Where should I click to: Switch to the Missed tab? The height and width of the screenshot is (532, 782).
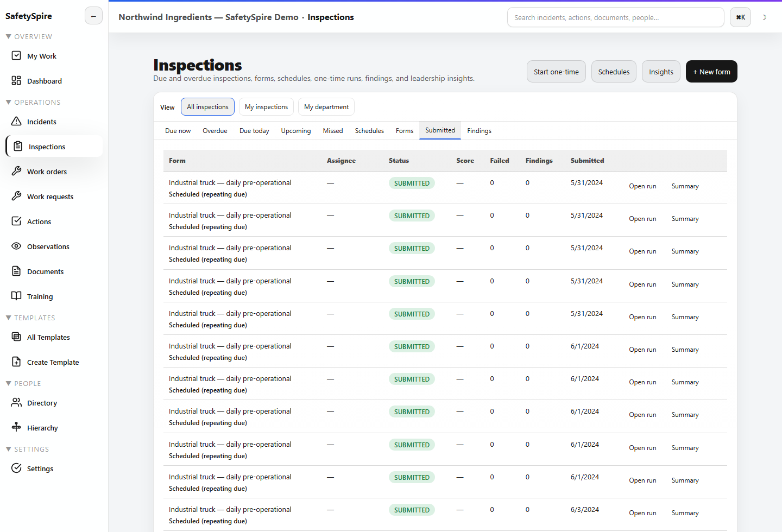click(333, 131)
